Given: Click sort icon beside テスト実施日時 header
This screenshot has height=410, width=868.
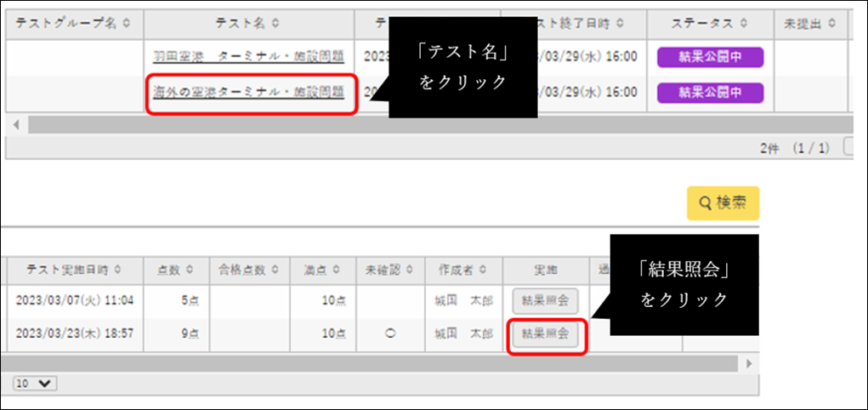Looking at the screenshot, I should pos(116,270).
